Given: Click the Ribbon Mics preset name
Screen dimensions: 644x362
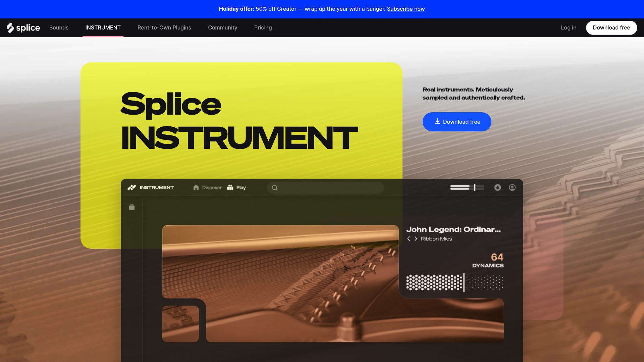Looking at the screenshot, I should coord(436,239).
